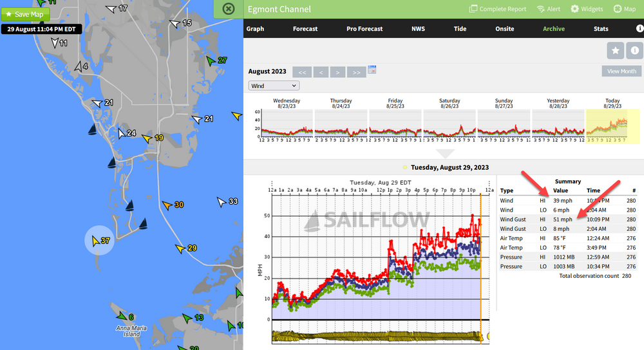
Task: Open the NWS tab
Action: tap(418, 29)
